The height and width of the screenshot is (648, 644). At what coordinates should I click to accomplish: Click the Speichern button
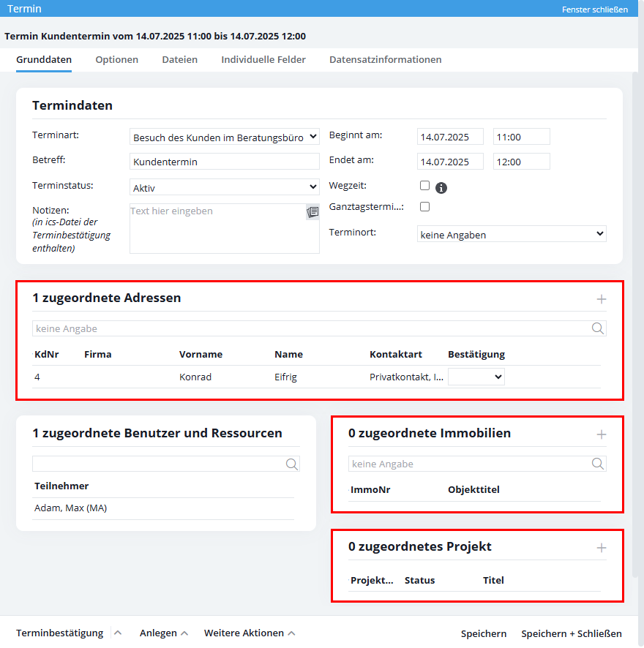483,633
